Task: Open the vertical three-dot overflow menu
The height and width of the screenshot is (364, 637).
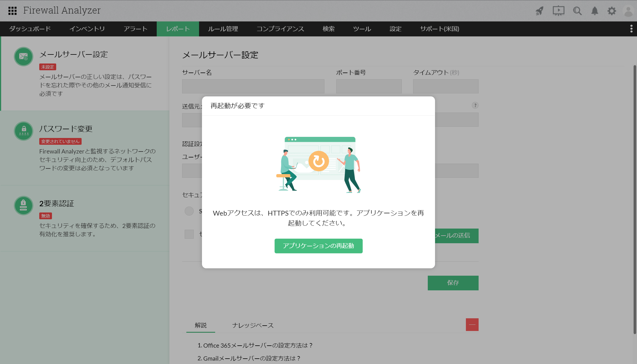Action: tap(631, 29)
